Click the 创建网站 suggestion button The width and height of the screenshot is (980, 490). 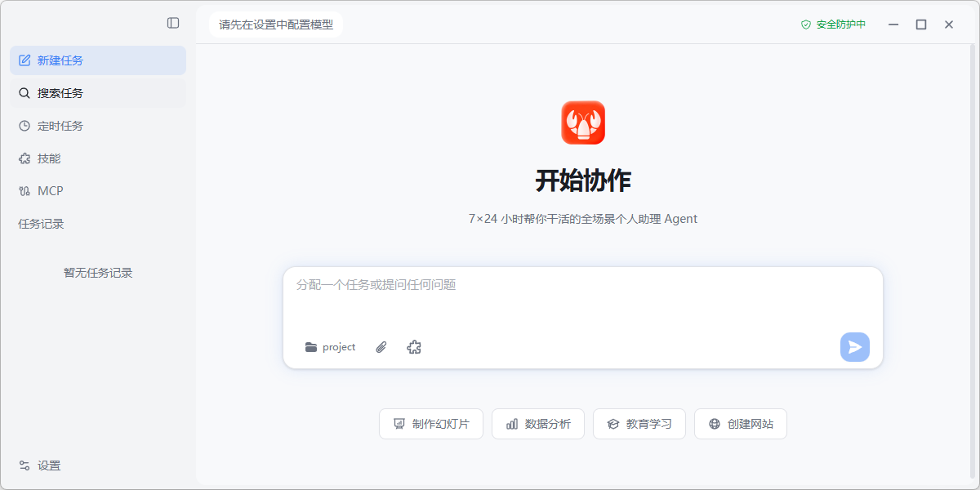(741, 424)
